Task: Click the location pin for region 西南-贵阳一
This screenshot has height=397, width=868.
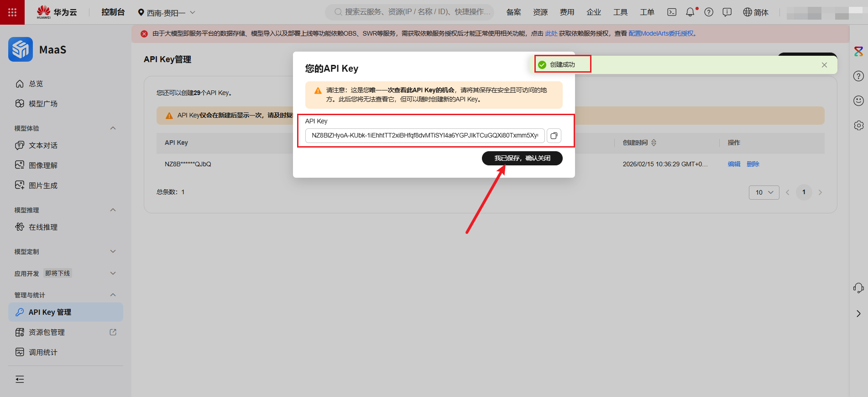Action: point(141,12)
